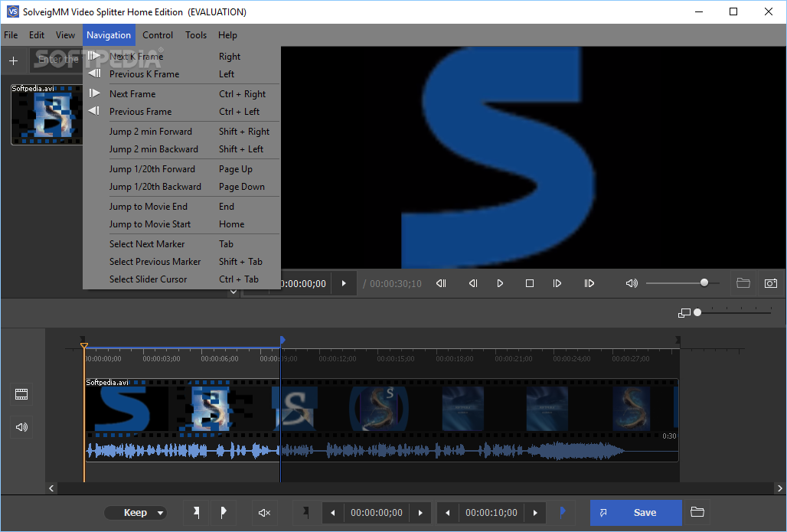Mute player volume speaker icon
This screenshot has width=787, height=532.
[x=632, y=283]
